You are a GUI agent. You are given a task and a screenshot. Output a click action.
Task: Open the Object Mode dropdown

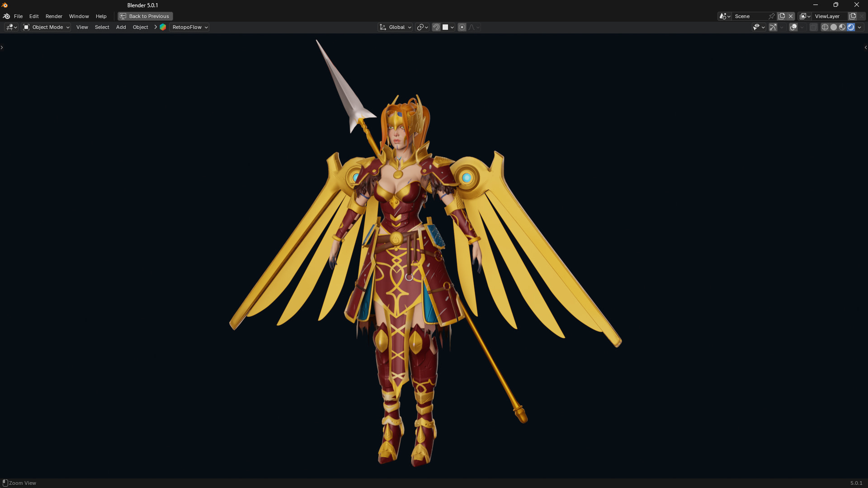[47, 27]
